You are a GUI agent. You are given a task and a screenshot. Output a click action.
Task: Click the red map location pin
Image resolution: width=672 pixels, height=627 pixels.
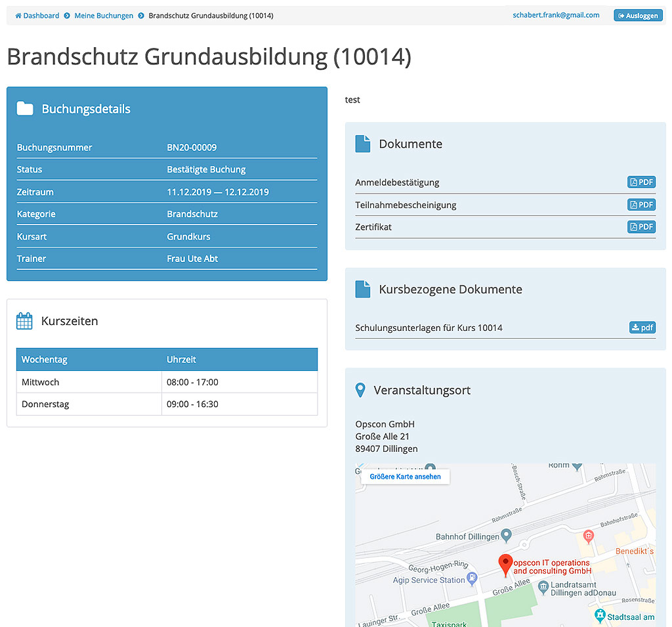click(x=505, y=564)
